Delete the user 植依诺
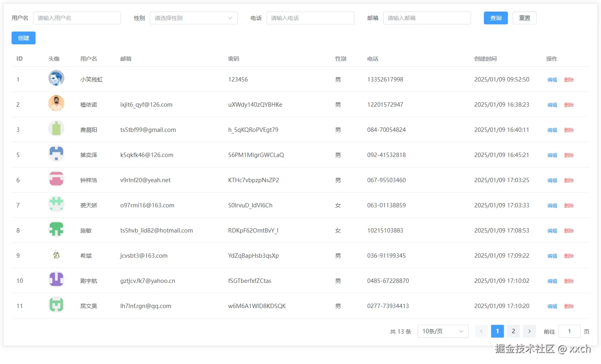The height and width of the screenshot is (364, 601). coord(569,105)
